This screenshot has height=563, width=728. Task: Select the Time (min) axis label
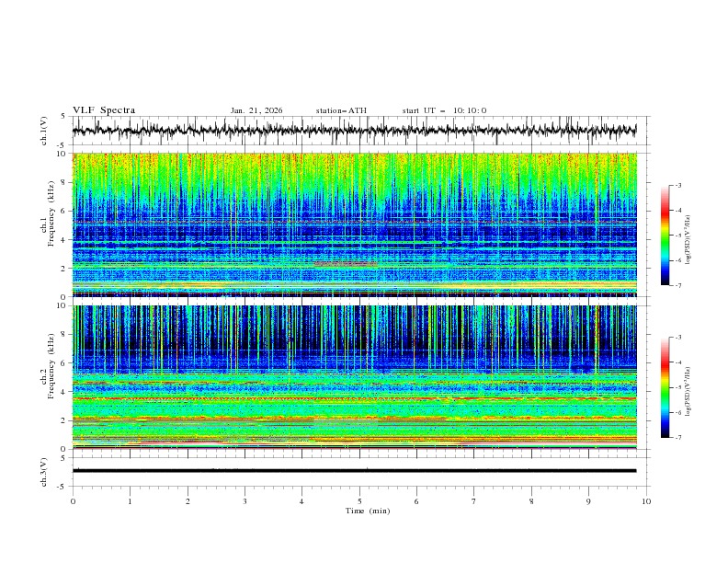click(368, 510)
